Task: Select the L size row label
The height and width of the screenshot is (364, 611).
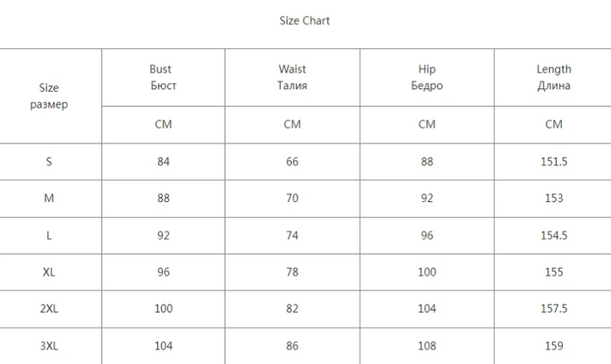Action: (49, 235)
